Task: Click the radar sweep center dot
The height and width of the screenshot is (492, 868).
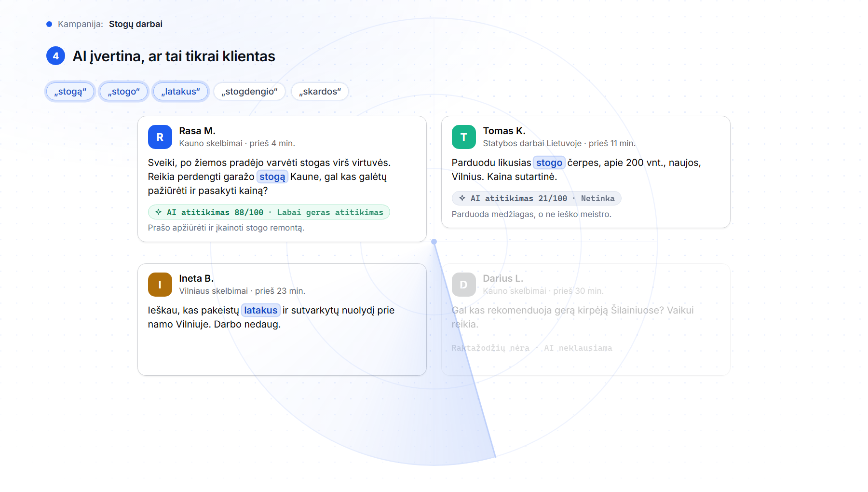Action: tap(434, 242)
